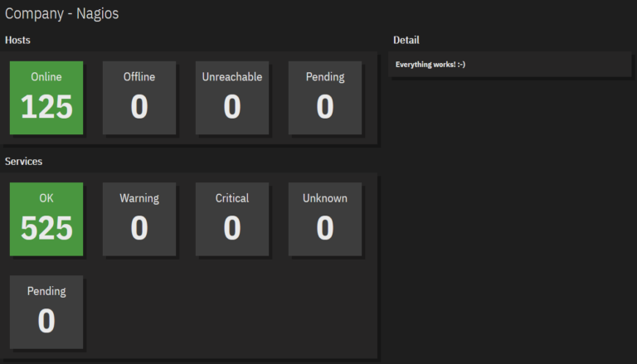
Task: Select the Unknown services tile
Action: pos(325,219)
